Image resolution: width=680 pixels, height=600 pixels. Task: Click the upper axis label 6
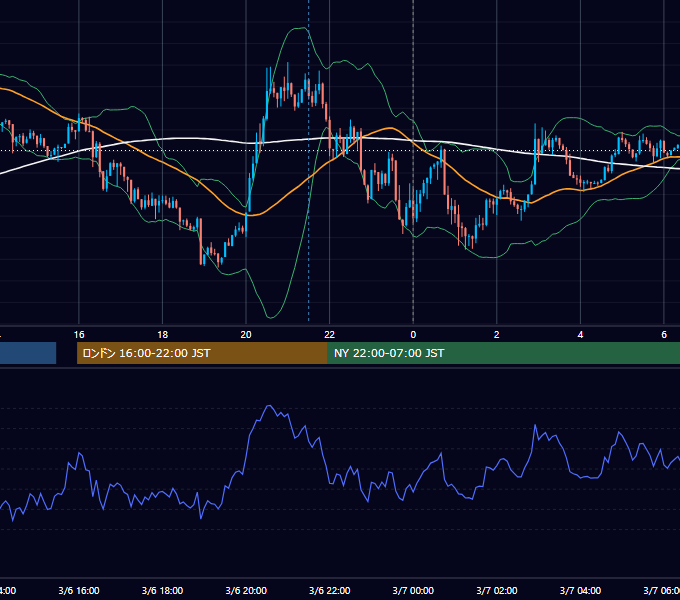(664, 334)
